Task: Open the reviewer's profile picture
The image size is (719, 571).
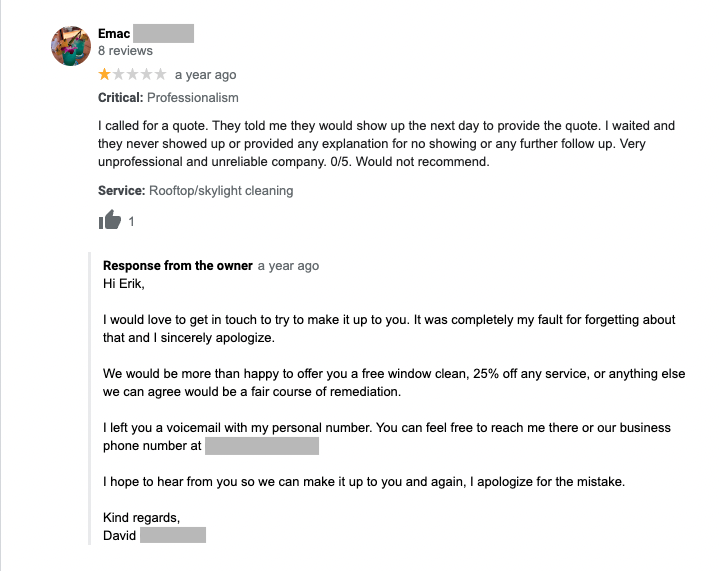Action: coord(71,45)
